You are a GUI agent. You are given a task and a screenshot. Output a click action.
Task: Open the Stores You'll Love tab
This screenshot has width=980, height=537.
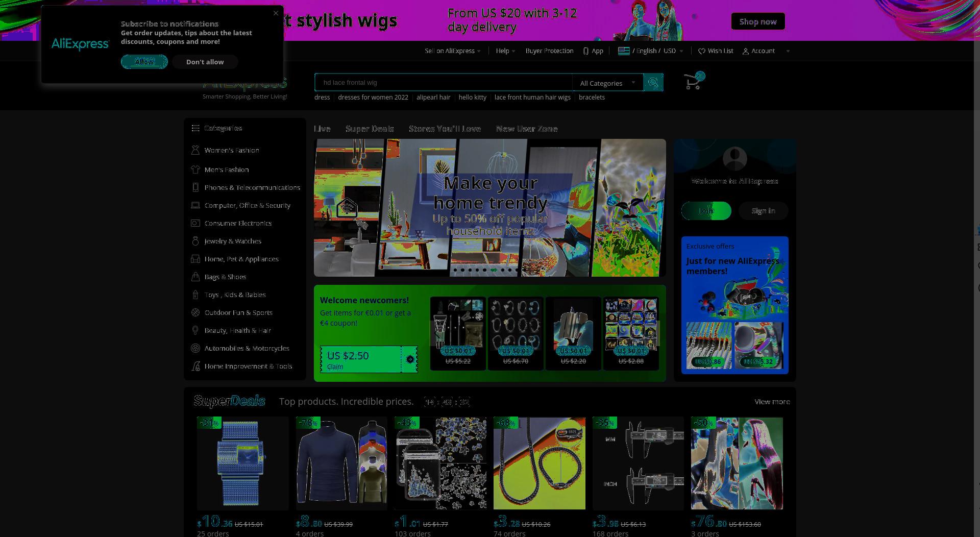coord(445,129)
